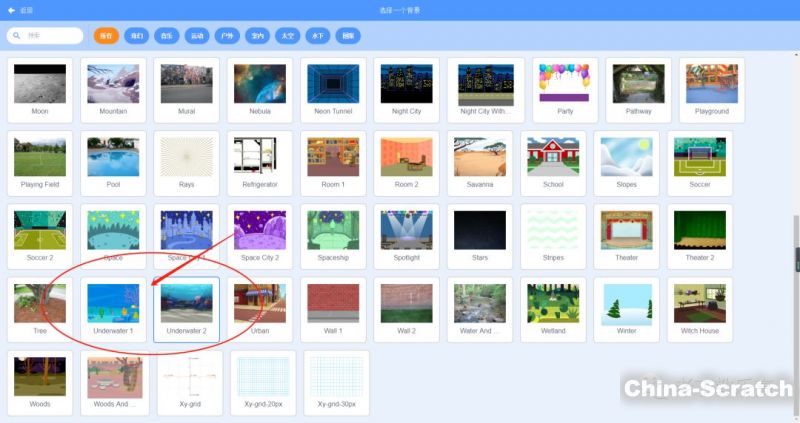
Task: Click the vertical scrollbar on right edge
Action: (796, 258)
